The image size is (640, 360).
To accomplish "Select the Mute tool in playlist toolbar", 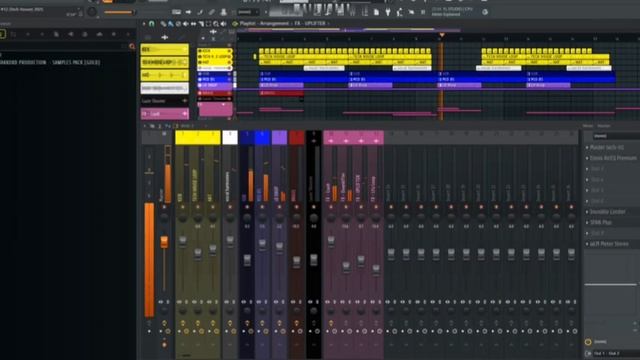I will [186, 24].
